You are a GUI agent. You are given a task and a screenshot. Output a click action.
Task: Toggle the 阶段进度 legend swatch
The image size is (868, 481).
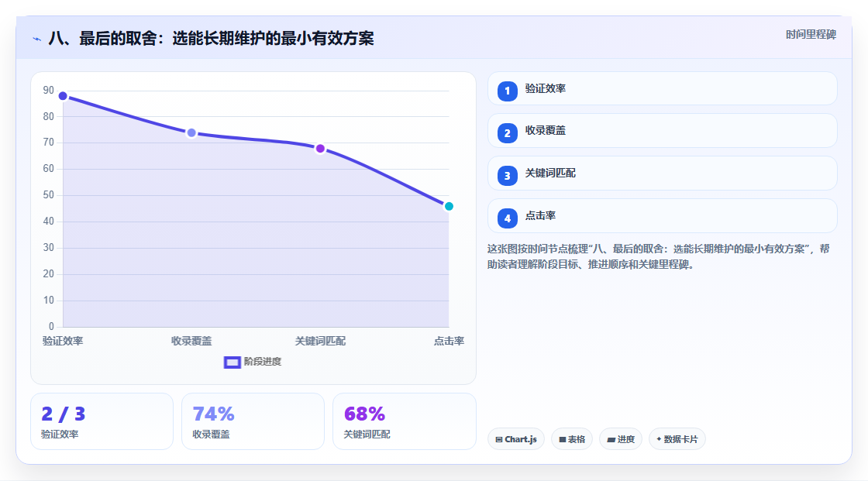pyautogui.click(x=232, y=362)
